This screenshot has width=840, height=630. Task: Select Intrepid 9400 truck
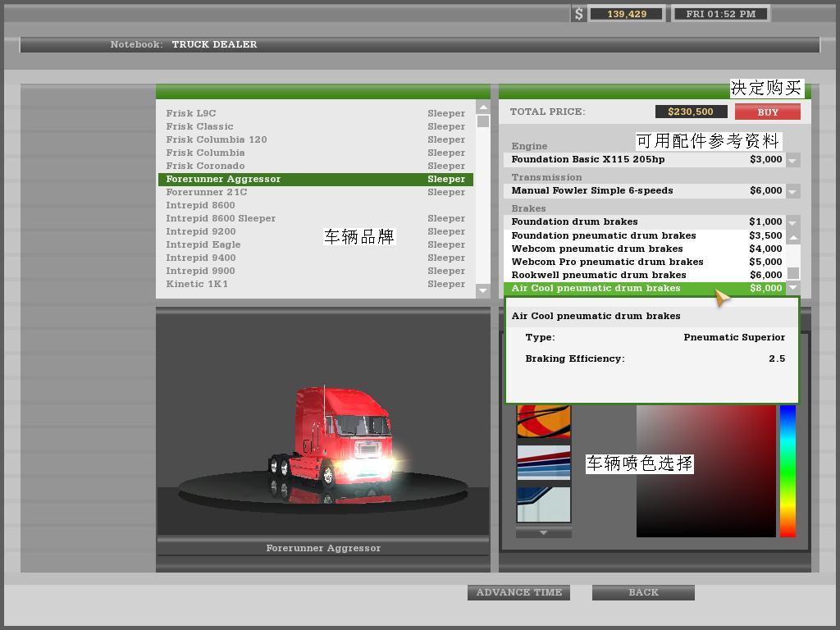200,258
